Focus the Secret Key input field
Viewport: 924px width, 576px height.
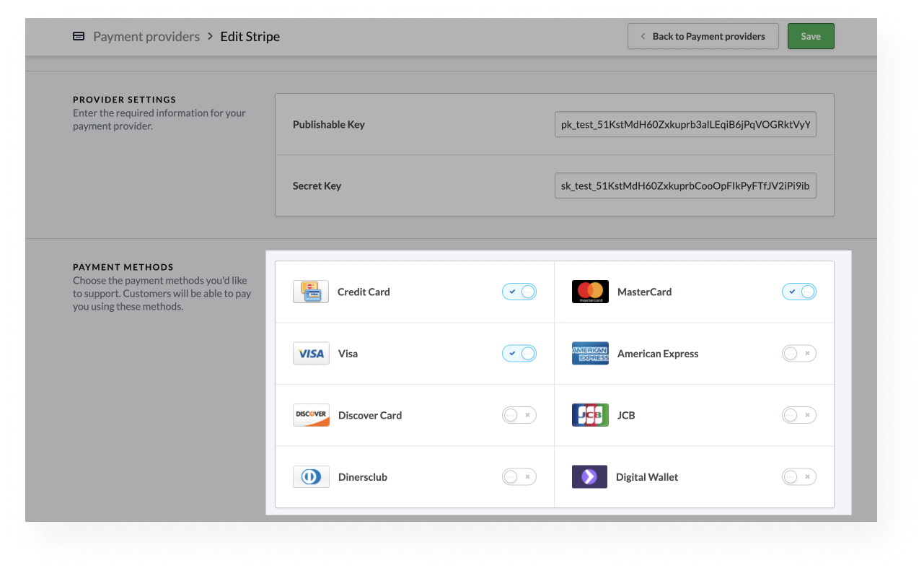(685, 186)
